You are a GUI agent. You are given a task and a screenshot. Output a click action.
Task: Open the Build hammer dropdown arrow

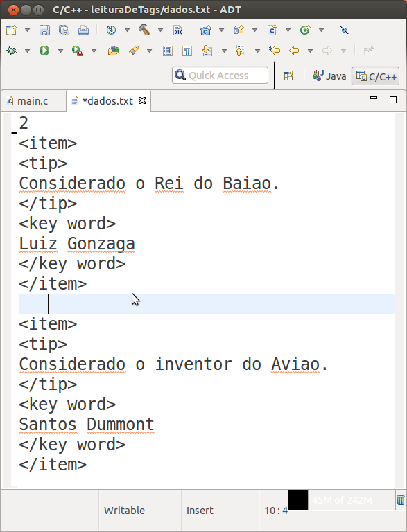point(160,30)
